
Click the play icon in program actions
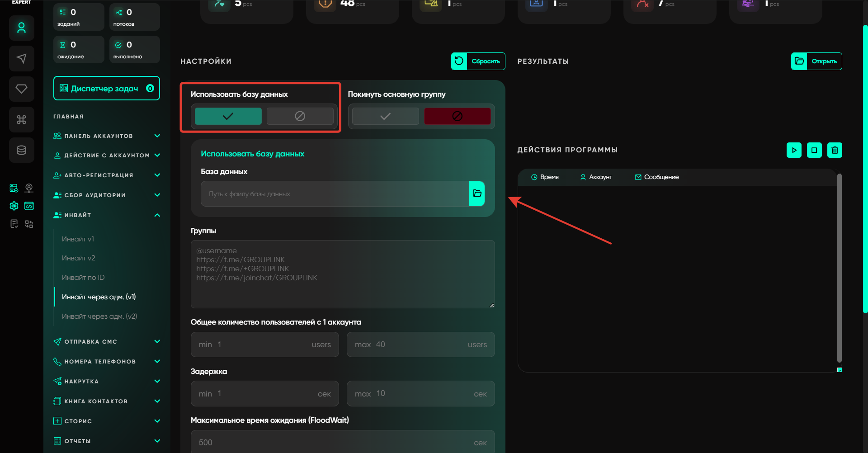[794, 150]
